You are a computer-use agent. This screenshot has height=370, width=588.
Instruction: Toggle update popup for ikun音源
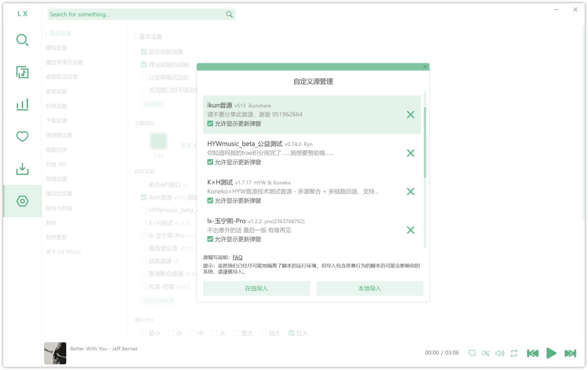210,124
